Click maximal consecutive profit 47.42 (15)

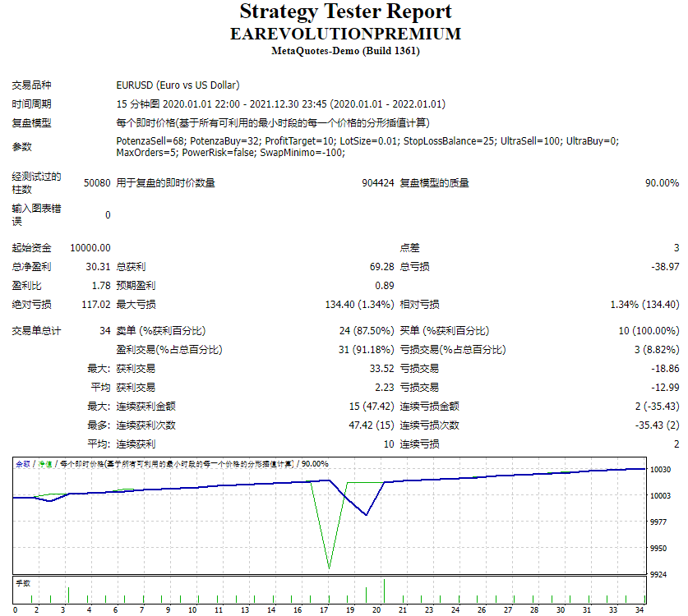pos(372,425)
